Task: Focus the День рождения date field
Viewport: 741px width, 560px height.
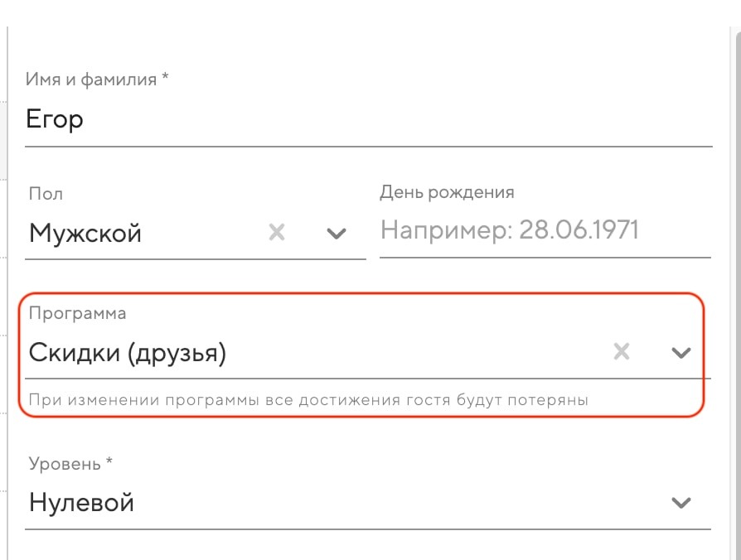Action: click(545, 230)
